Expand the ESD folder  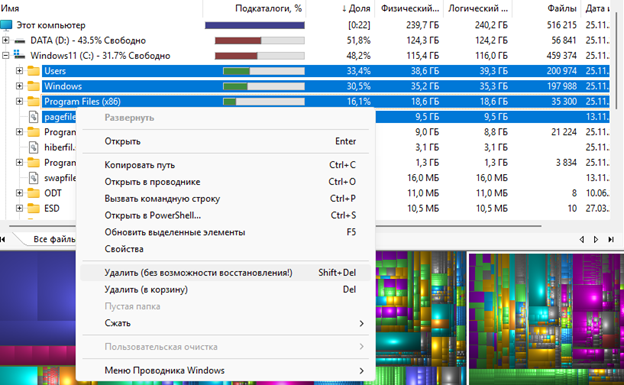click(x=19, y=208)
